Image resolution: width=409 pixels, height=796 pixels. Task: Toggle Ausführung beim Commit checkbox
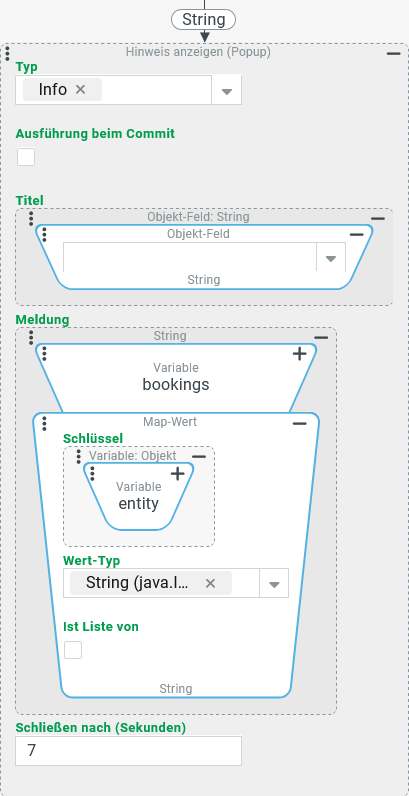[x=26, y=157]
